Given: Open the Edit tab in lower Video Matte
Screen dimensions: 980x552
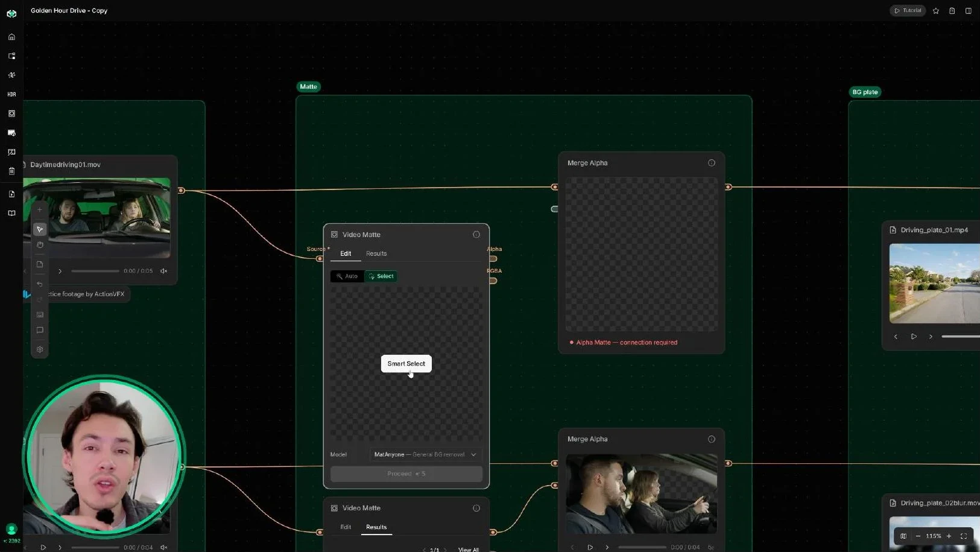Looking at the screenshot, I should coord(346,527).
